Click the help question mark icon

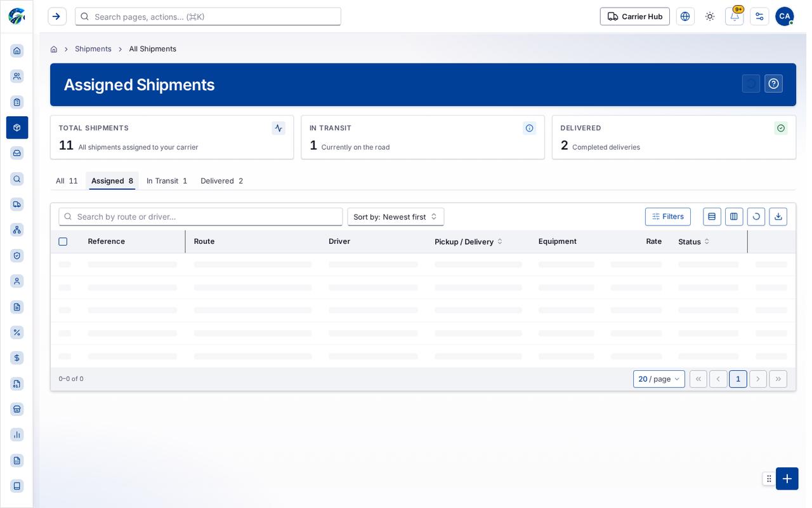click(773, 84)
